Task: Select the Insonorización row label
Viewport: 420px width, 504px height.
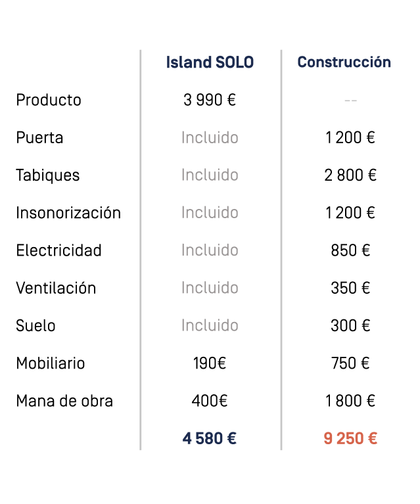Action: 68,213
